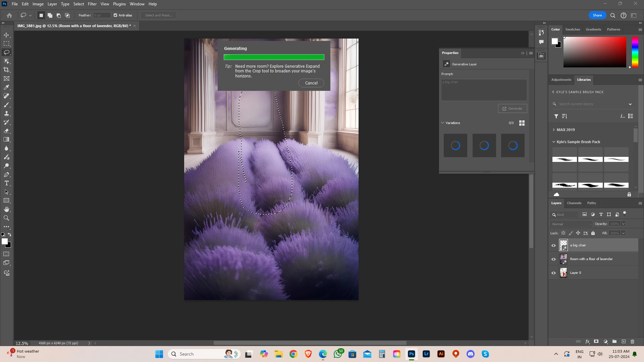Switch to the Channels tab
The height and width of the screenshot is (362, 644).
[x=574, y=203]
